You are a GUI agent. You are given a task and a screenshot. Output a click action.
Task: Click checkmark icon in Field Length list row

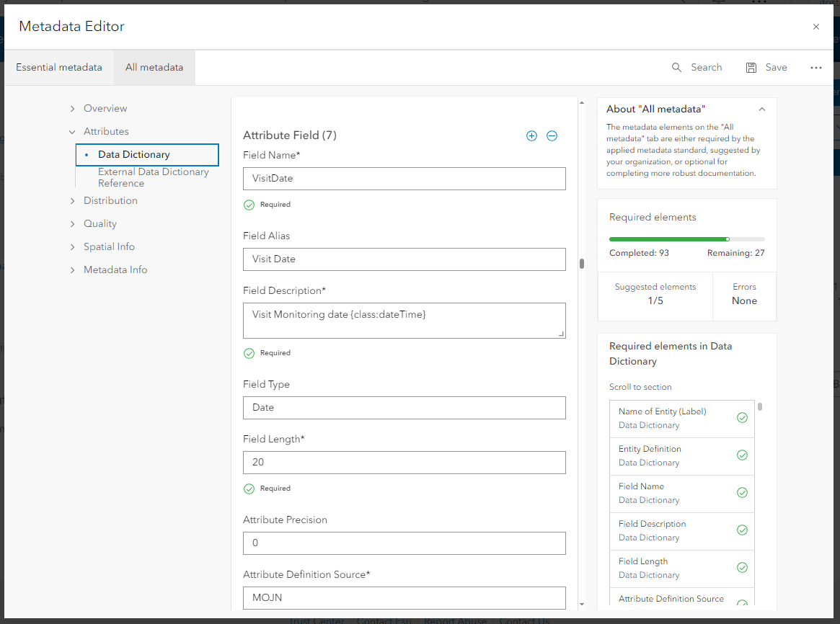[x=742, y=568]
